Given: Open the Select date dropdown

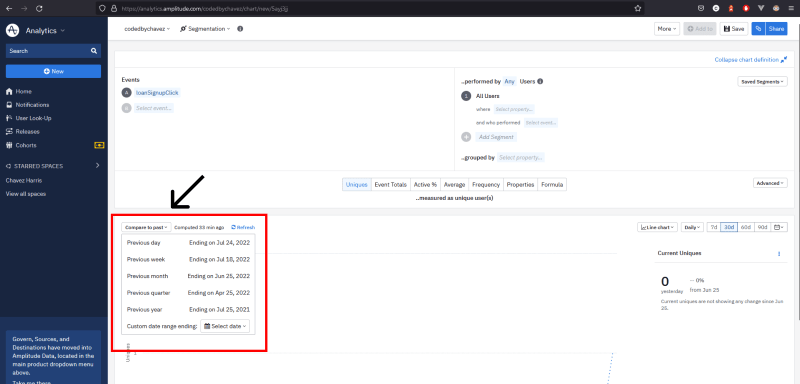Looking at the screenshot, I should tap(225, 326).
